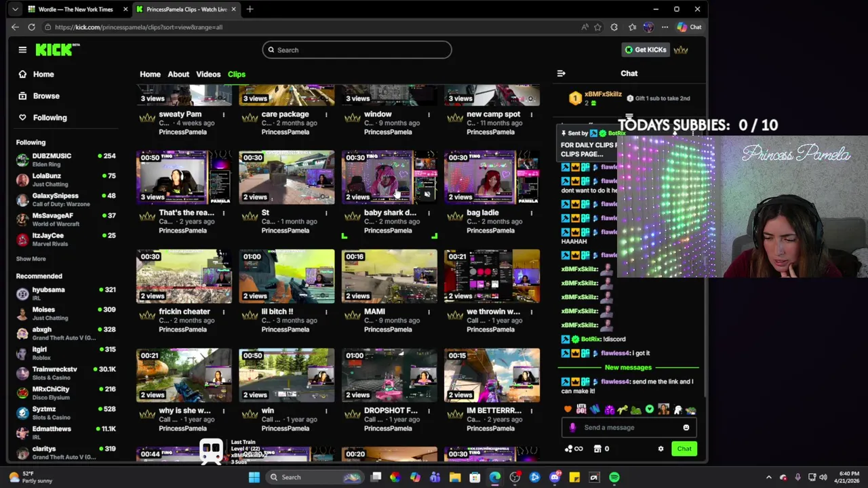Open options menu for 'baby shark d...' clip
The image size is (868, 488).
click(429, 213)
